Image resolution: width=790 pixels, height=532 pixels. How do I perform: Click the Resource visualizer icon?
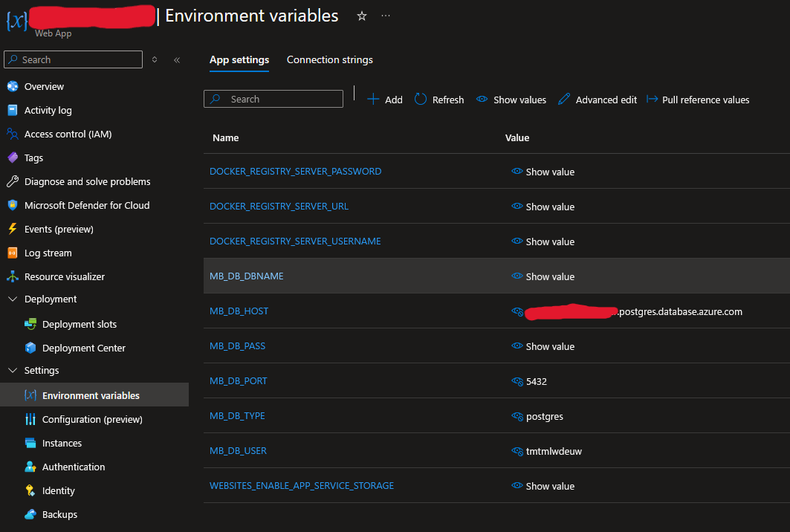tap(12, 277)
